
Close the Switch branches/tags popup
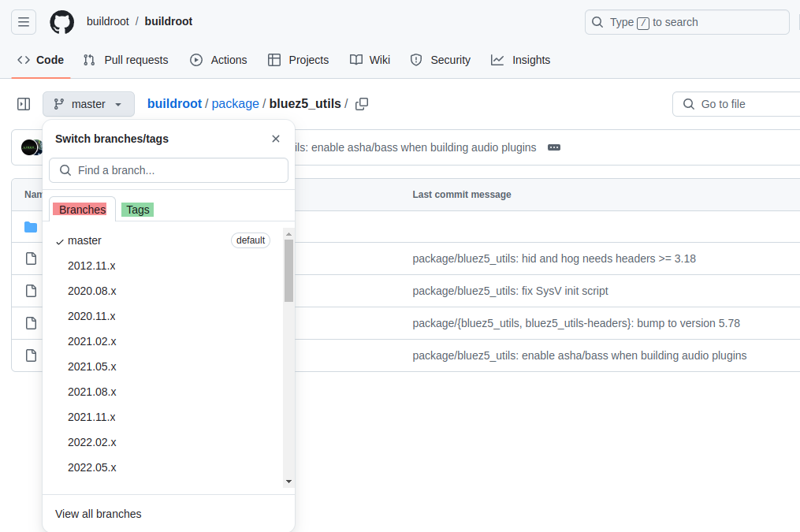276,139
